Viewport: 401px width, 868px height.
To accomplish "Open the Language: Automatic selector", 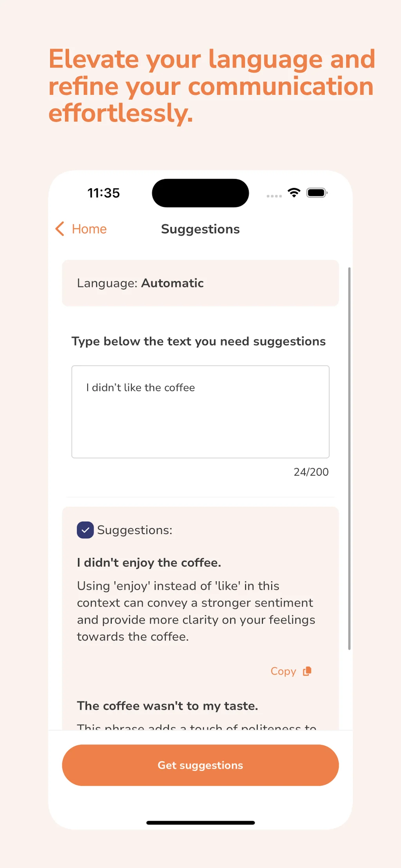I will coord(200,283).
